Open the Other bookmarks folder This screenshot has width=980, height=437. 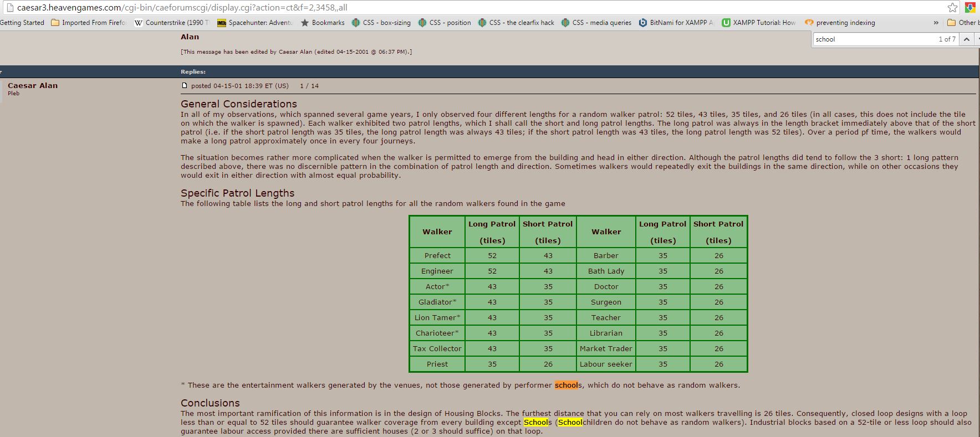click(963, 23)
